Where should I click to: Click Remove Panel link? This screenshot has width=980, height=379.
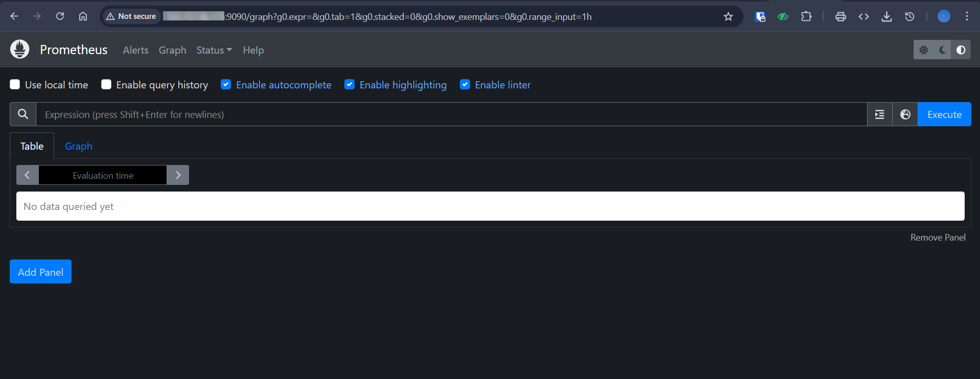tap(938, 238)
